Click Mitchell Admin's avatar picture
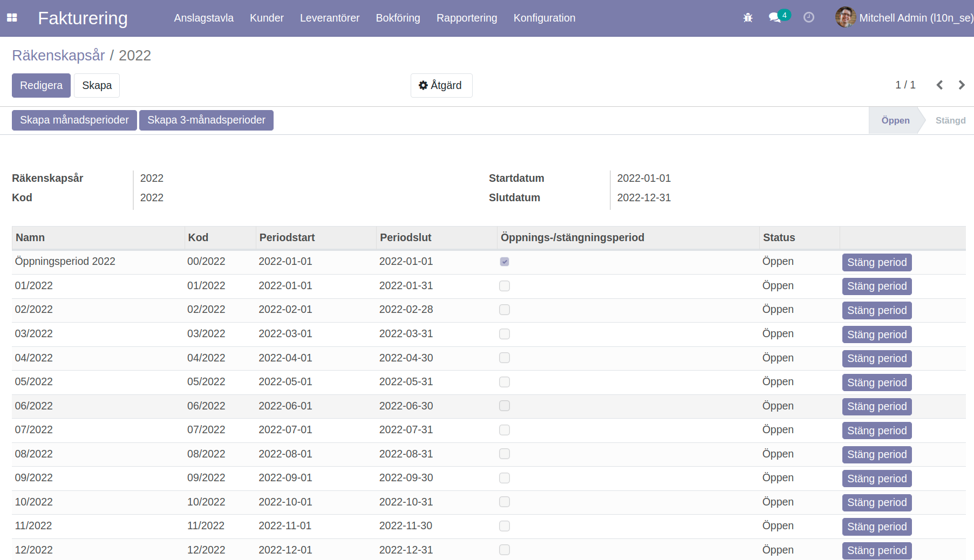Viewport: 974px width, 560px height. pos(845,17)
